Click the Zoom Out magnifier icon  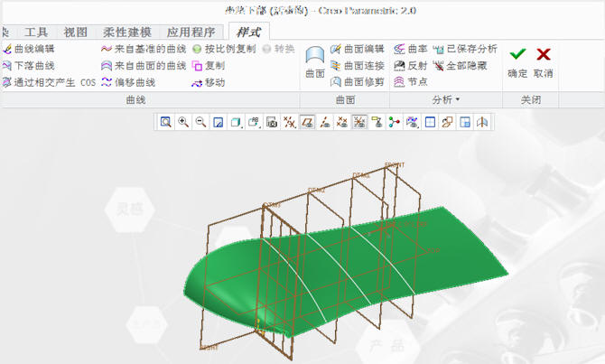[x=200, y=122]
